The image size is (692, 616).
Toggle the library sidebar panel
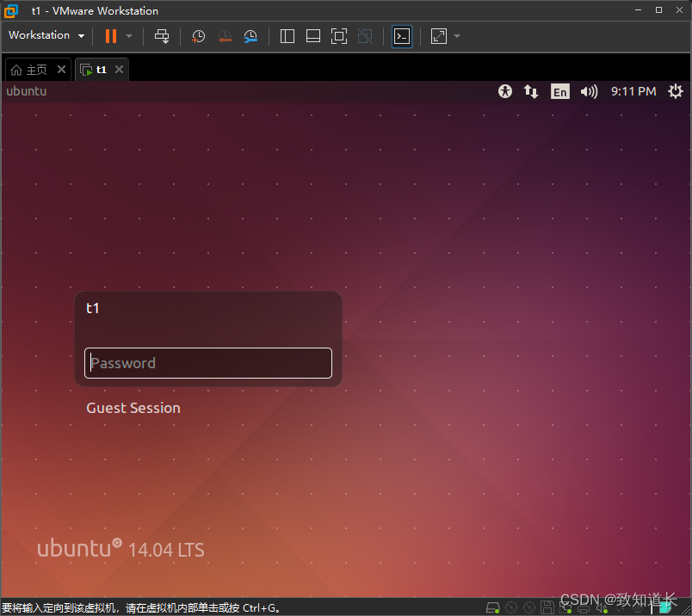tap(287, 35)
